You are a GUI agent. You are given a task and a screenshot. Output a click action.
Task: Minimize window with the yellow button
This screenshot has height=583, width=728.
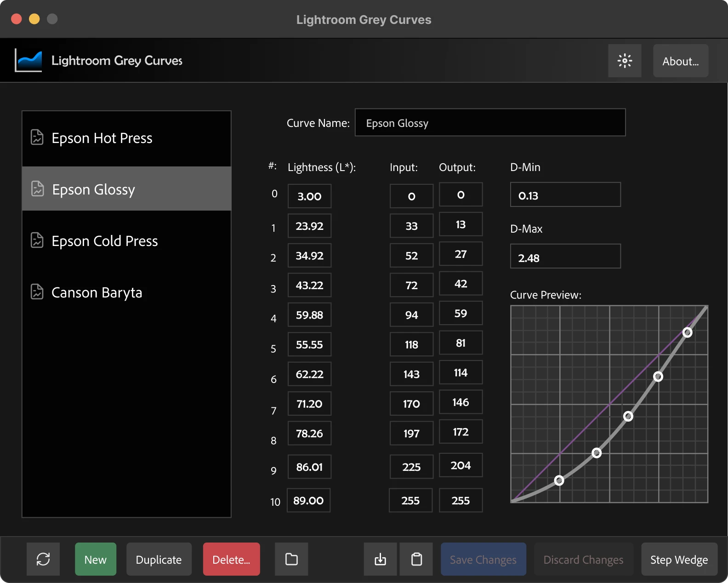(34, 19)
